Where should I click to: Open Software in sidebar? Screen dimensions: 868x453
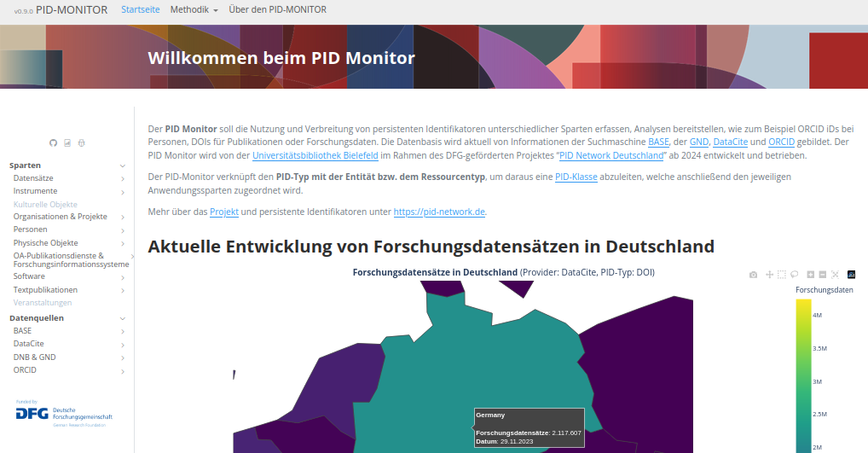(29, 276)
